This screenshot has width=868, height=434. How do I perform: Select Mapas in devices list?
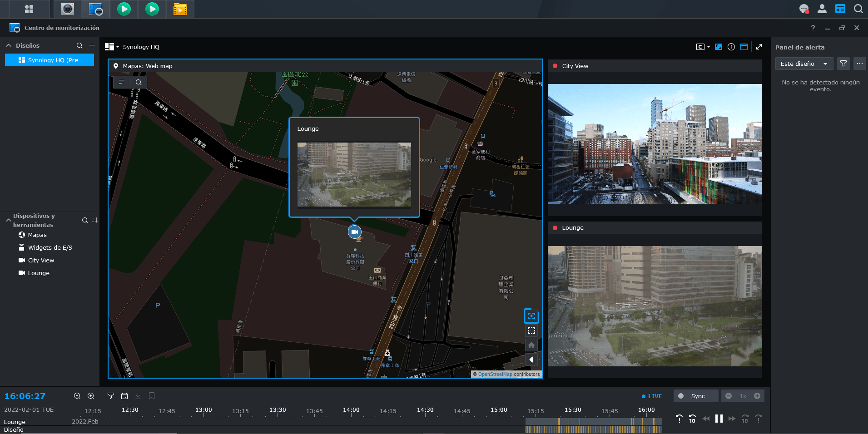tap(37, 235)
